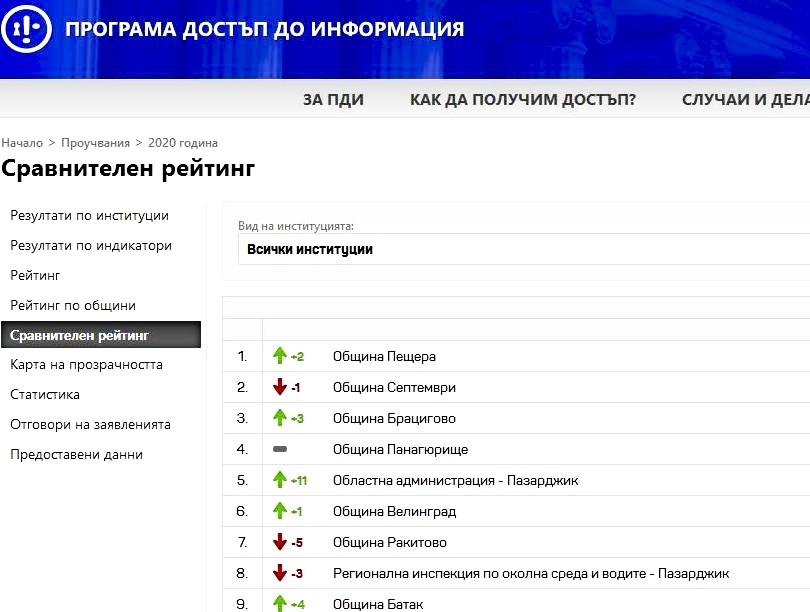Open the СЛУЧАИ И ДЕЛА menu
Viewport: 810px width, 612px height.
[x=745, y=99]
